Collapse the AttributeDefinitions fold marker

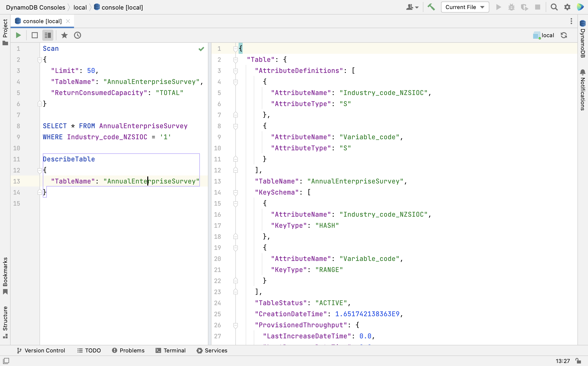(236, 71)
